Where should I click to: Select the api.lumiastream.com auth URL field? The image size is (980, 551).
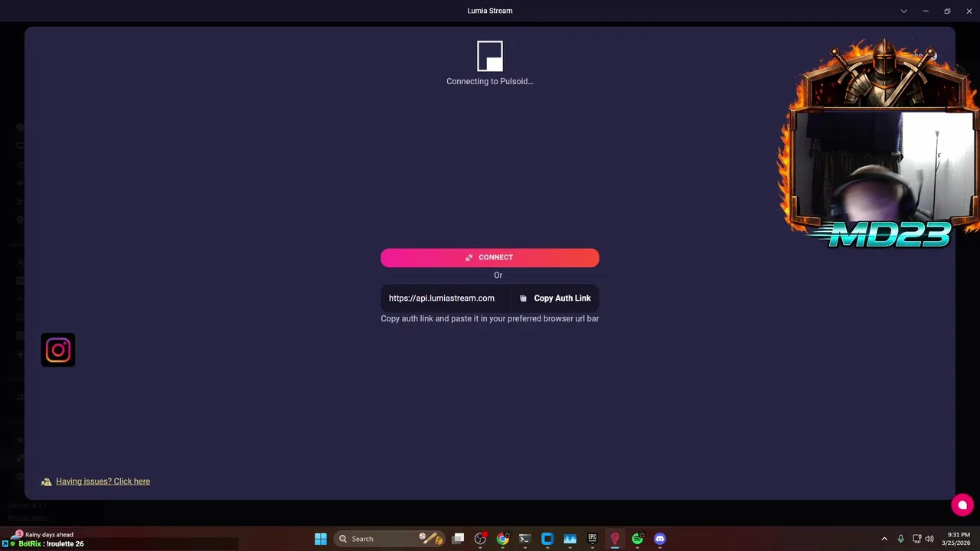pos(446,298)
